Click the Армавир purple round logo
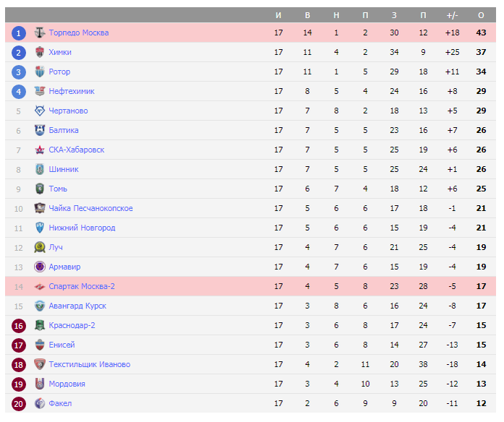Viewport: 504px width, 422px height. pos(40,267)
